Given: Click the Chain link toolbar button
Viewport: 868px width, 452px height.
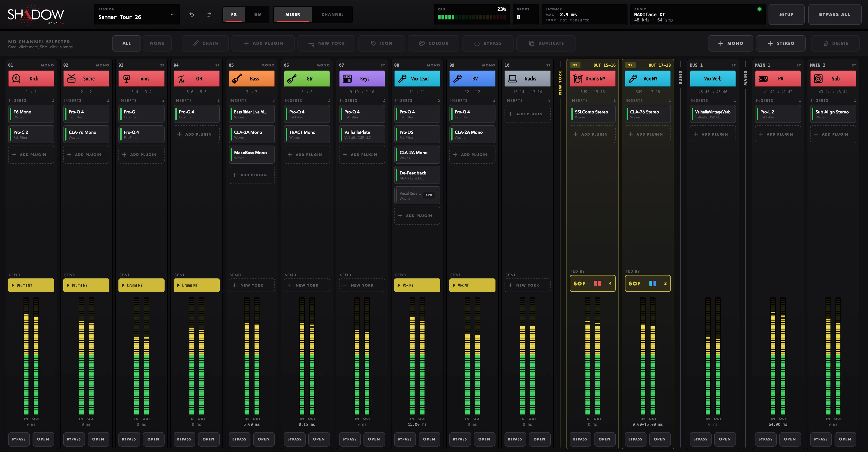Looking at the screenshot, I should [x=205, y=43].
